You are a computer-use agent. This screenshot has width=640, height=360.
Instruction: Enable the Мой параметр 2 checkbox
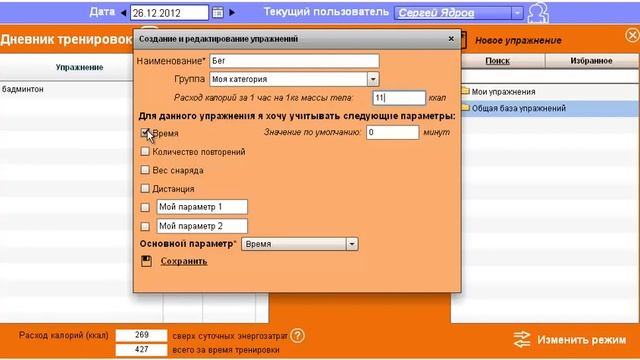[145, 226]
